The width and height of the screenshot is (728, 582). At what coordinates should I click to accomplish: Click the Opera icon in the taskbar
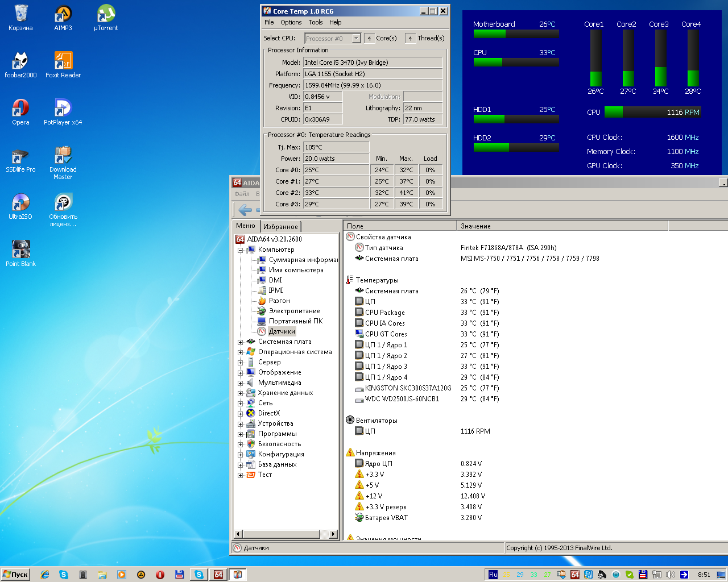pos(160,575)
